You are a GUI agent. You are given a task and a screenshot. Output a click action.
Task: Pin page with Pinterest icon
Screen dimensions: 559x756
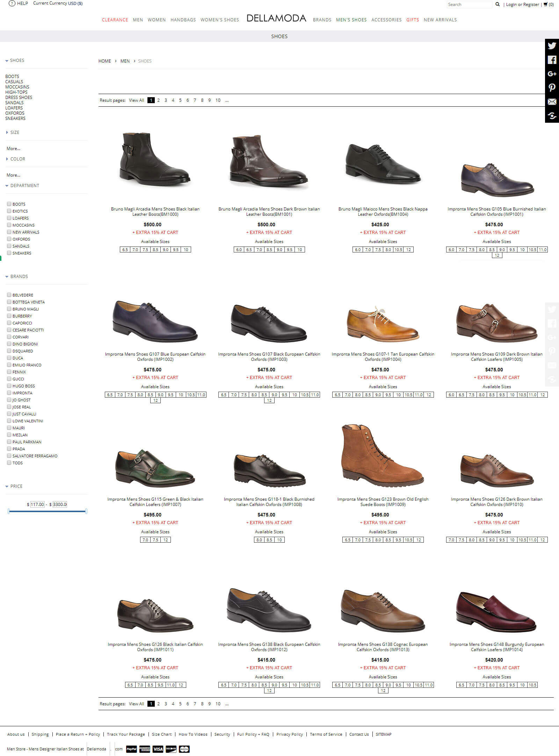(x=552, y=88)
